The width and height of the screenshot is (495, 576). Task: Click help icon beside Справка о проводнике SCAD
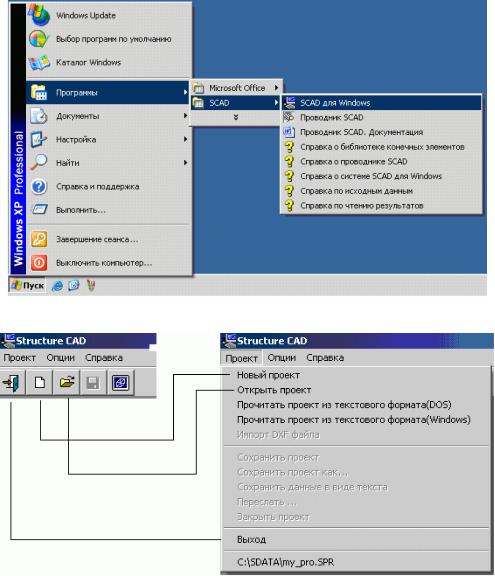coord(289,161)
